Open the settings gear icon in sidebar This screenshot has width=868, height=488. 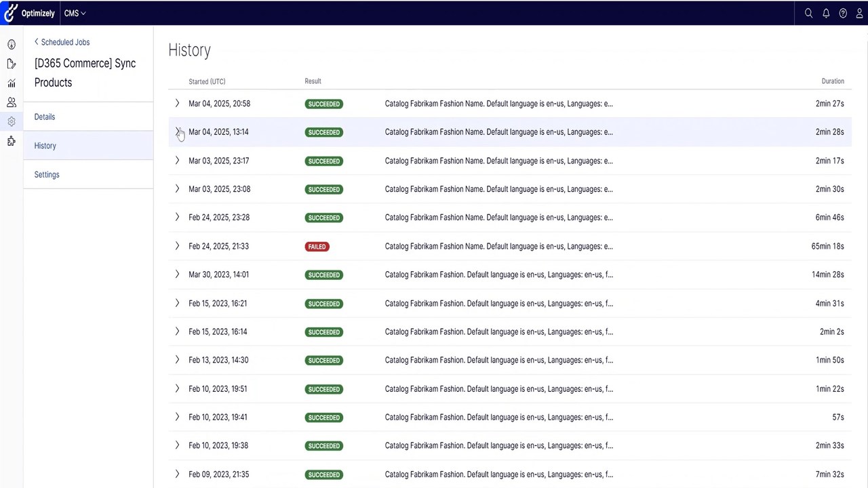coord(12,122)
